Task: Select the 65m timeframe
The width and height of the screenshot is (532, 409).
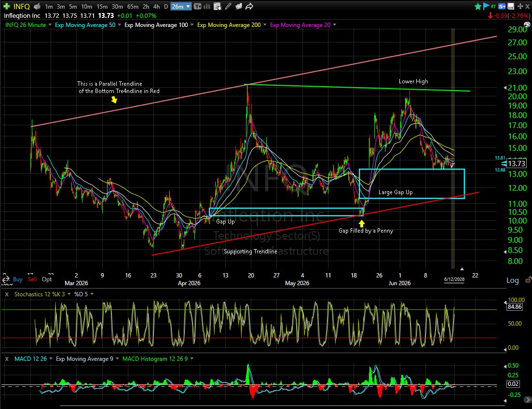Action: (133, 6)
